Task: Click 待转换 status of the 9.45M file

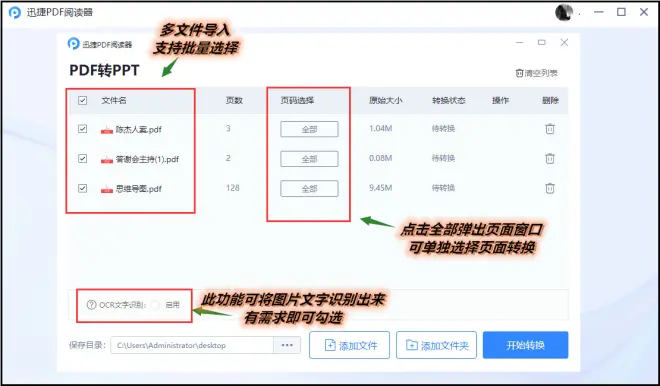Action: coord(443,188)
